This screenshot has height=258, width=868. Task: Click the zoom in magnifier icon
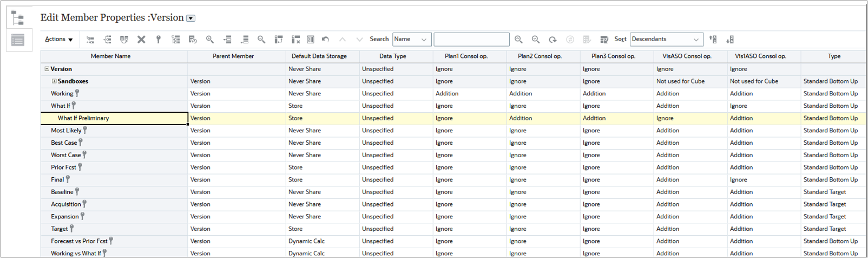210,39
